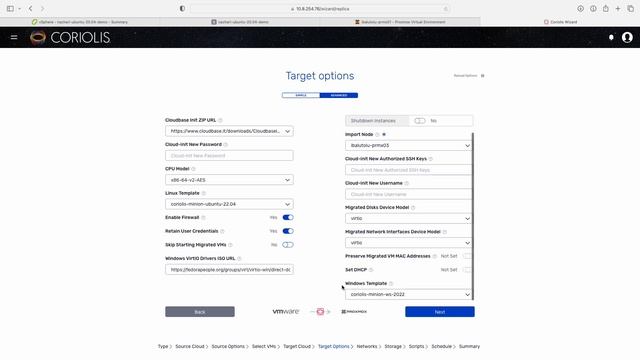The image size is (640, 360).
Task: Focus the Cloud-Init New Password field
Action: (229, 156)
